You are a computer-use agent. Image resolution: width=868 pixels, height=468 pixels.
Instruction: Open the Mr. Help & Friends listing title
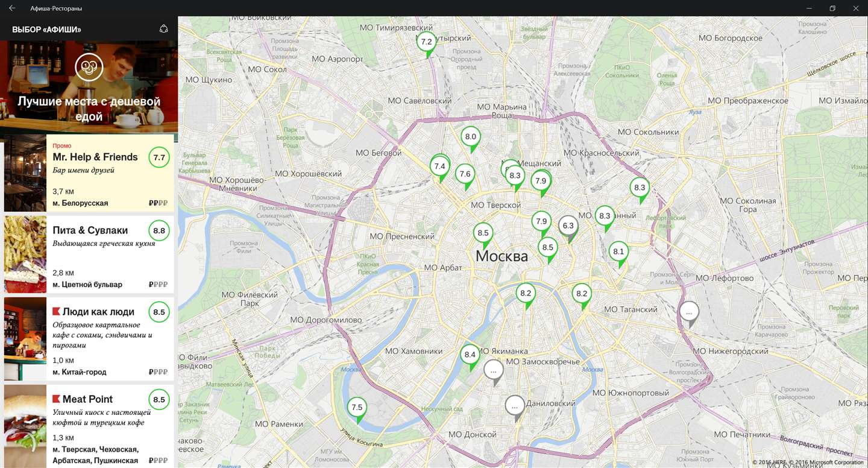(x=95, y=157)
